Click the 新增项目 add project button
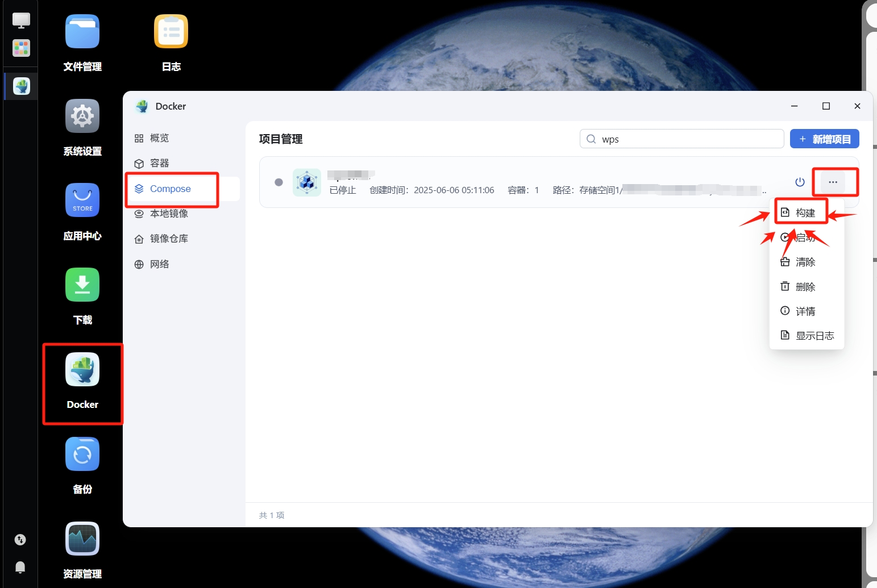Image resolution: width=877 pixels, height=588 pixels. tap(825, 139)
